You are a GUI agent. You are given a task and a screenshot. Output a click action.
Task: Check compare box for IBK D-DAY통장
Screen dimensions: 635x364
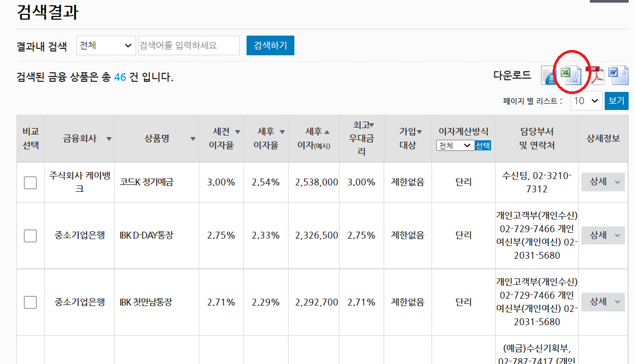[x=30, y=235]
